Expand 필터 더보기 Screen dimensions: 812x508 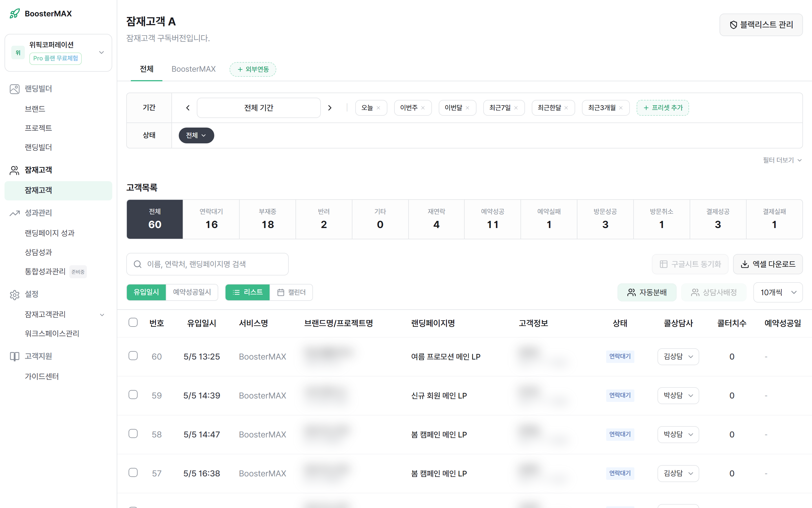coord(782,160)
